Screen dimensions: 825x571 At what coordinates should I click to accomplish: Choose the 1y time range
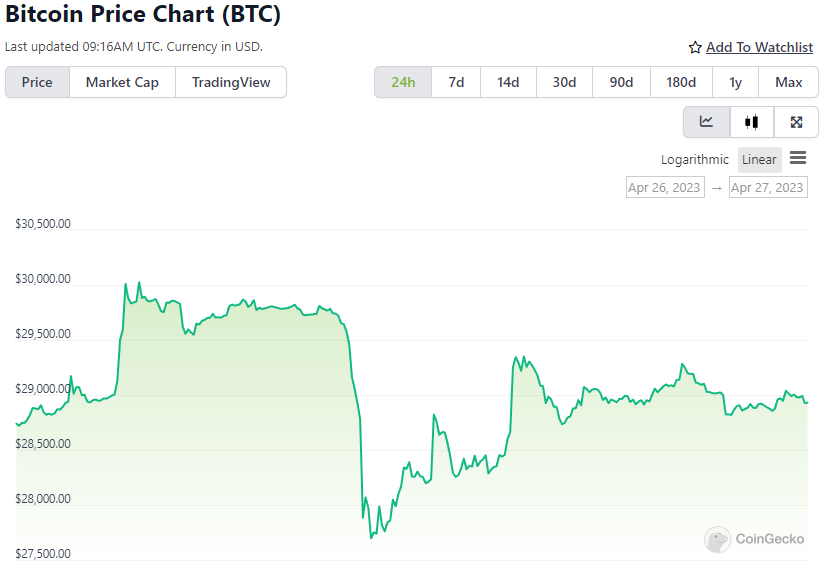[736, 82]
